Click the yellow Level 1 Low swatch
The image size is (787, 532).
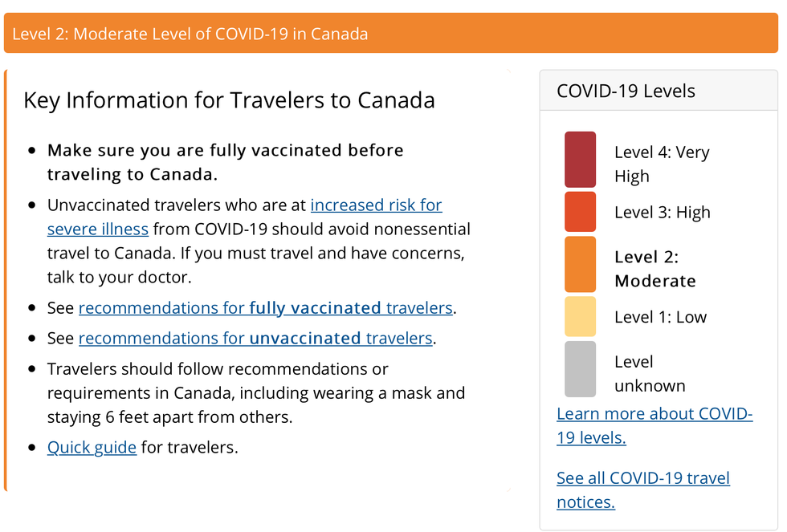[580, 316]
